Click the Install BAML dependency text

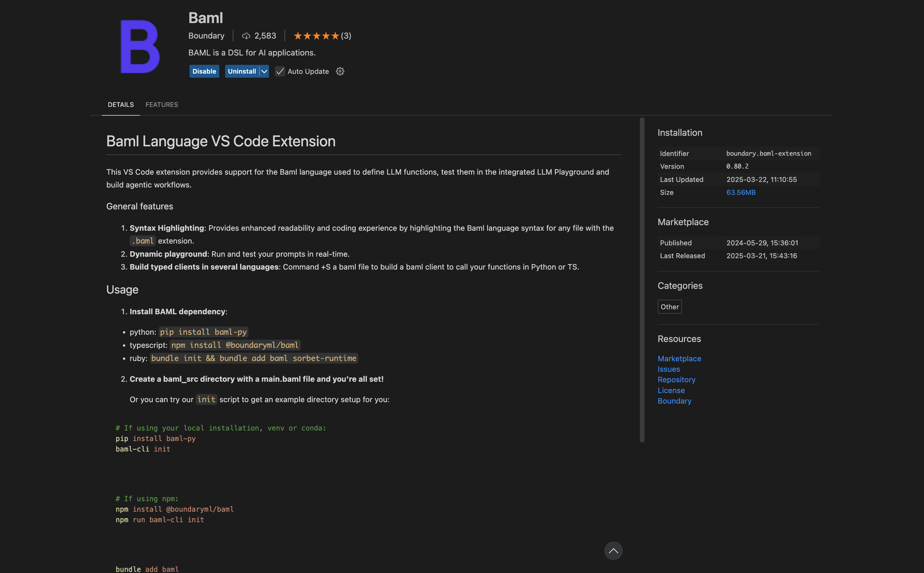pyautogui.click(x=177, y=312)
